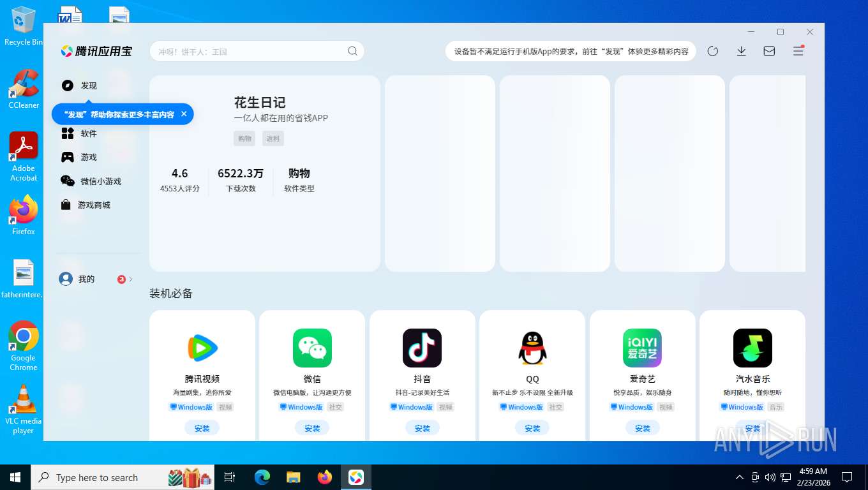Install 微信 with 安装 button
868x490 pixels.
(x=312, y=428)
